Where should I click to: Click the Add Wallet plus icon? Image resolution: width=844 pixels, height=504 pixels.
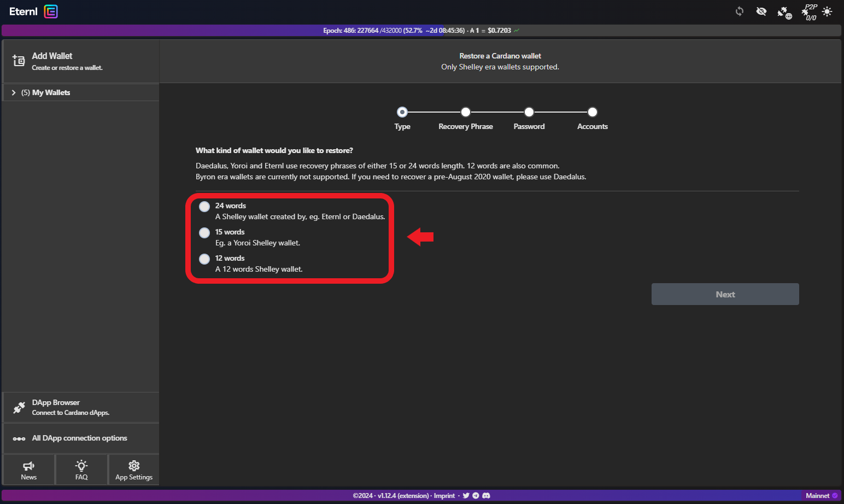[x=19, y=61]
